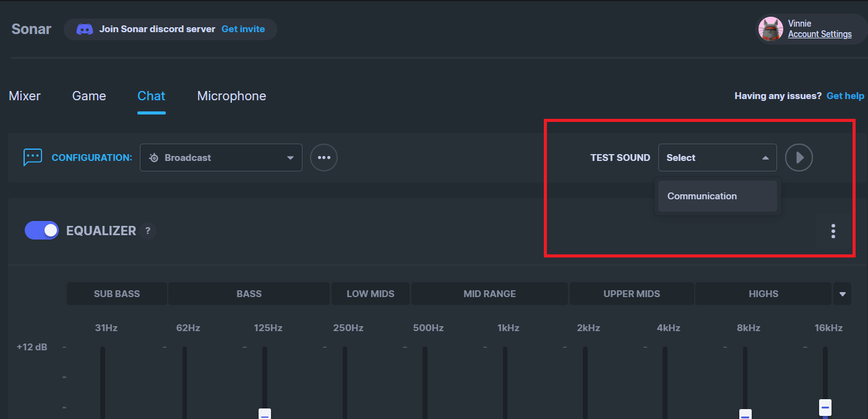The image size is (868, 419).
Task: Open the user avatar for Vinnie
Action: click(x=771, y=29)
